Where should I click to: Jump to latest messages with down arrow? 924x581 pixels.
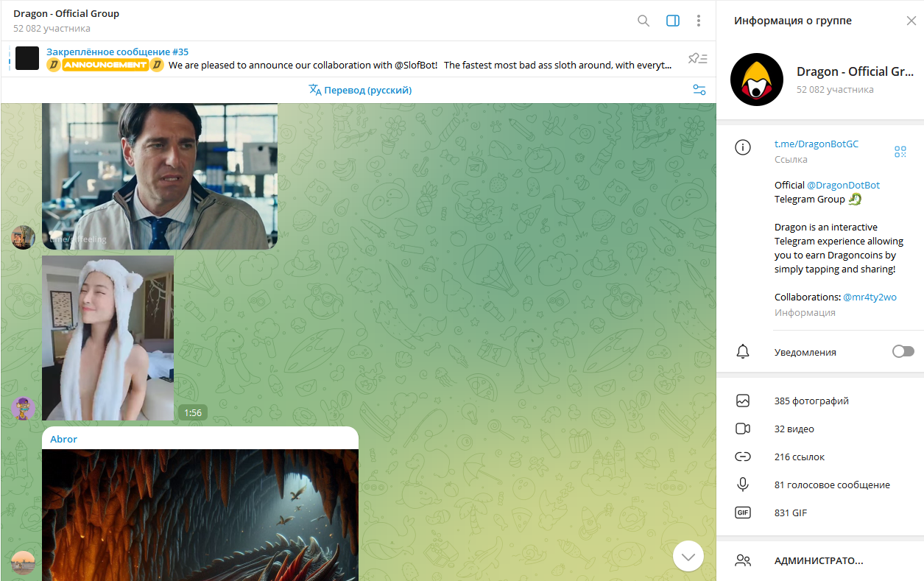(688, 557)
